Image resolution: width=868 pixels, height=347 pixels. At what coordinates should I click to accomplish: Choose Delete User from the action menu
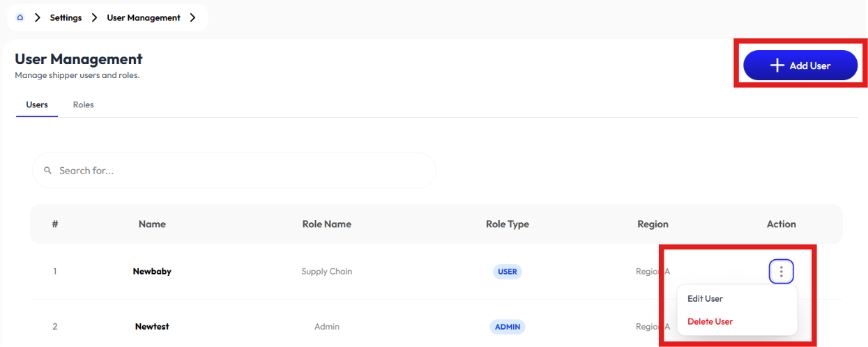[x=710, y=321]
